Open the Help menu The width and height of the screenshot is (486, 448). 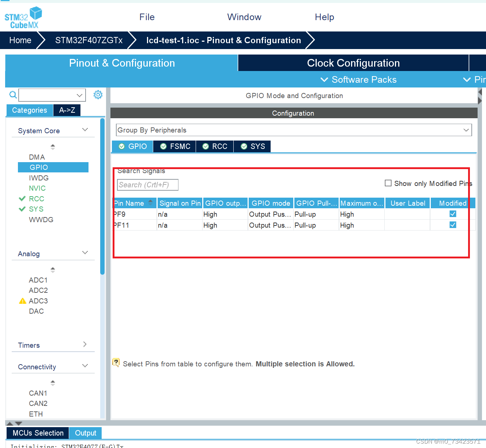324,17
